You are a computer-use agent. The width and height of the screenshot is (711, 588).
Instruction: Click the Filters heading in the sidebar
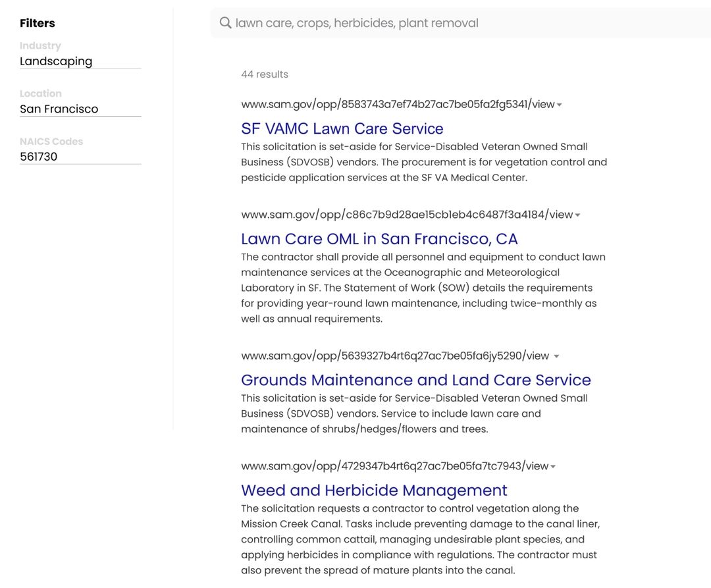tap(37, 23)
